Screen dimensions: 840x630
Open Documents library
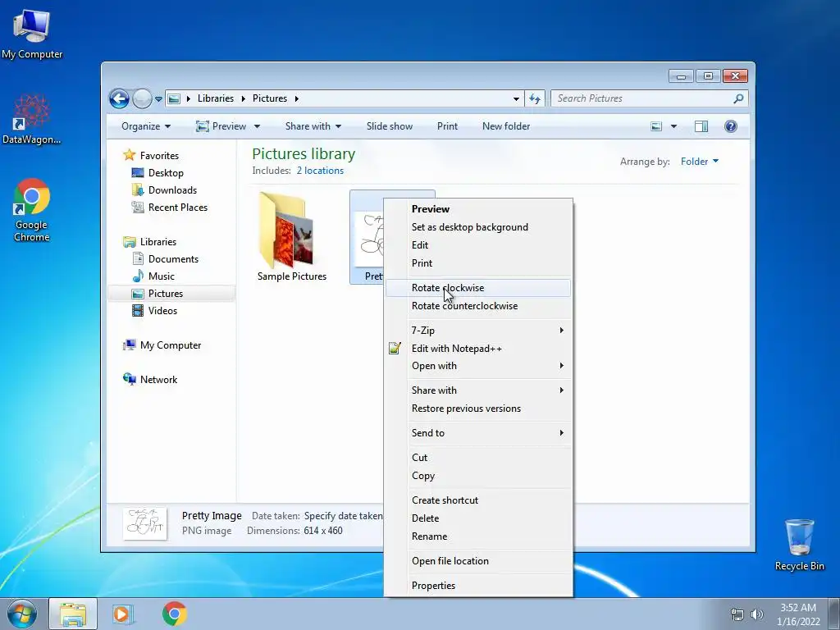(173, 258)
